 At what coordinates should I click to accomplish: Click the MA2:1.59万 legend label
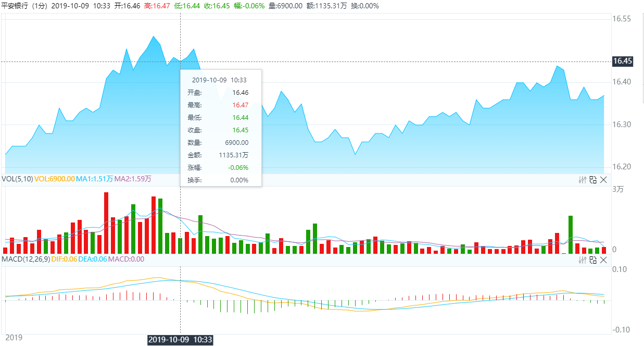point(133,179)
